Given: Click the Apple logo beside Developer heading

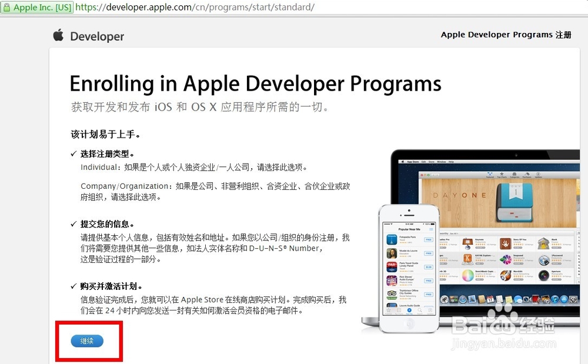Looking at the screenshot, I should coord(57,36).
